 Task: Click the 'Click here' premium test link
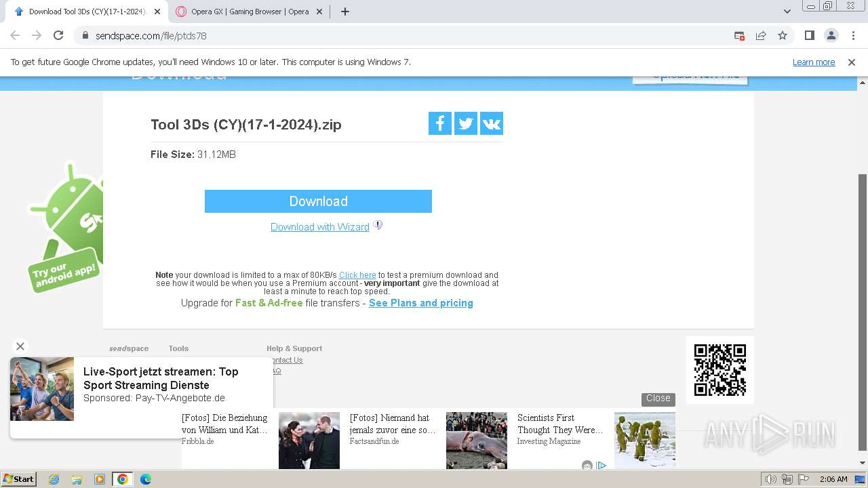point(357,275)
